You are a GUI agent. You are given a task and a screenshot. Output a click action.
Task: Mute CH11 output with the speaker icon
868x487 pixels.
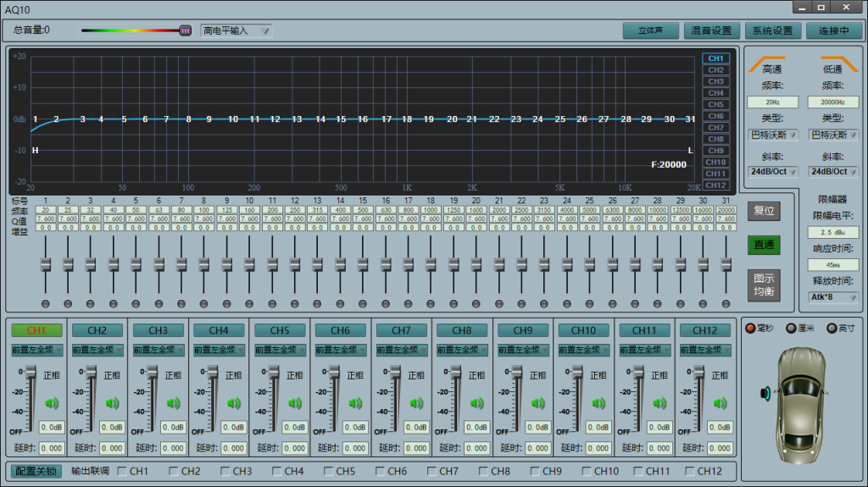pos(659,403)
